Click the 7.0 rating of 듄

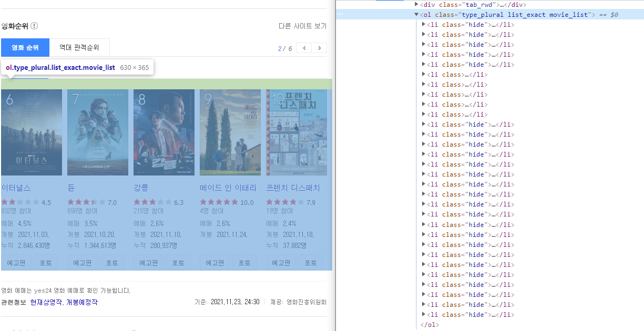point(112,203)
